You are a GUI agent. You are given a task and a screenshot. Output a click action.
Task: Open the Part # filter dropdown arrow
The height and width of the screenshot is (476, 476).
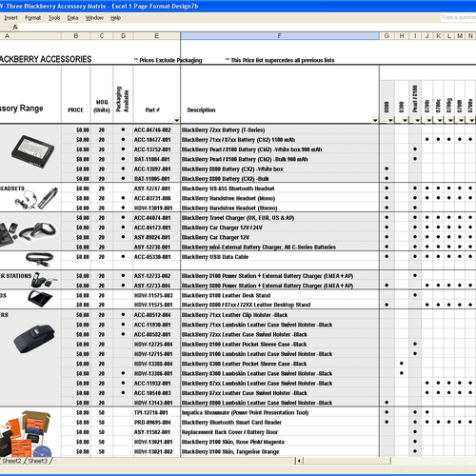point(176,120)
